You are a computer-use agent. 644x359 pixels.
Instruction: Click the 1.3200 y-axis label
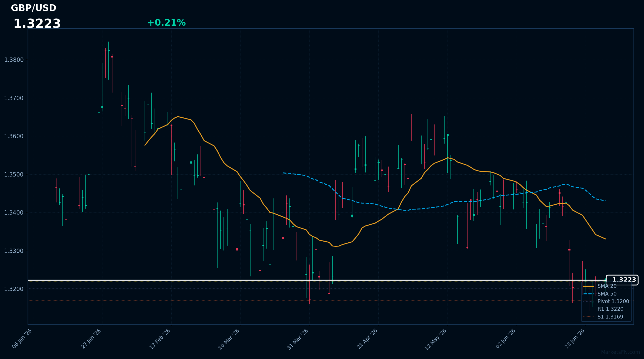[x=14, y=289]
